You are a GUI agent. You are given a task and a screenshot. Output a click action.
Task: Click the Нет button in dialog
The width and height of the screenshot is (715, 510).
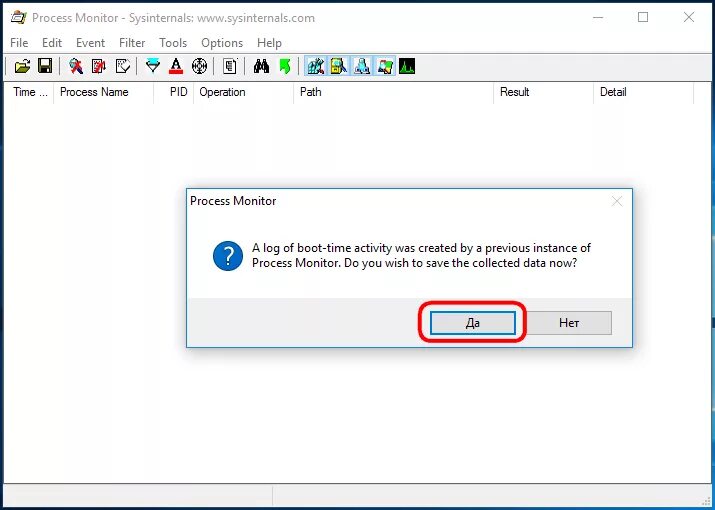pos(569,323)
